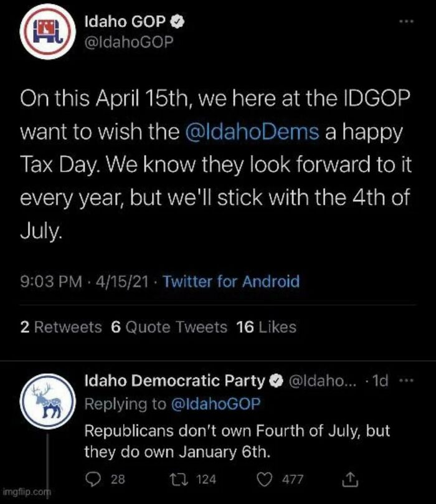View the 2 Retweets list
Screen dimensions: 436x504
tap(60, 327)
